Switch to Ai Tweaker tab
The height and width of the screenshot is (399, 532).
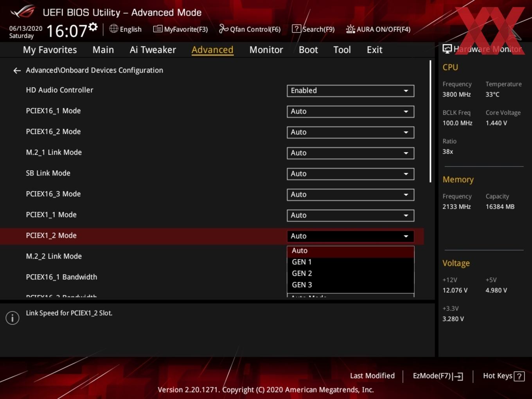coord(153,50)
